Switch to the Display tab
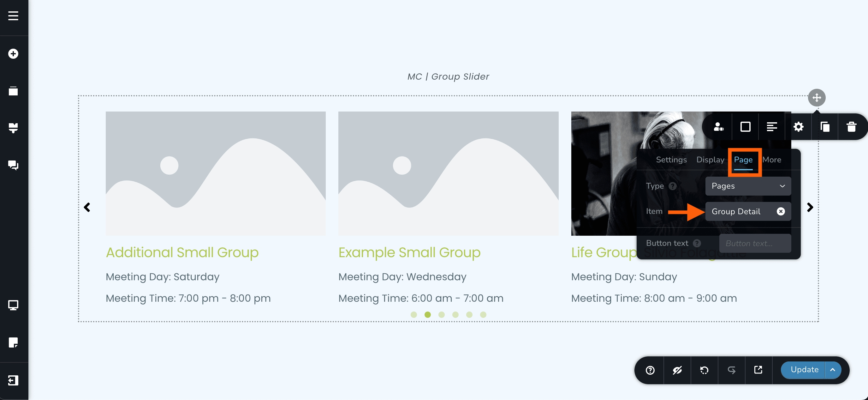Viewport: 868px width, 400px height. 710,160
